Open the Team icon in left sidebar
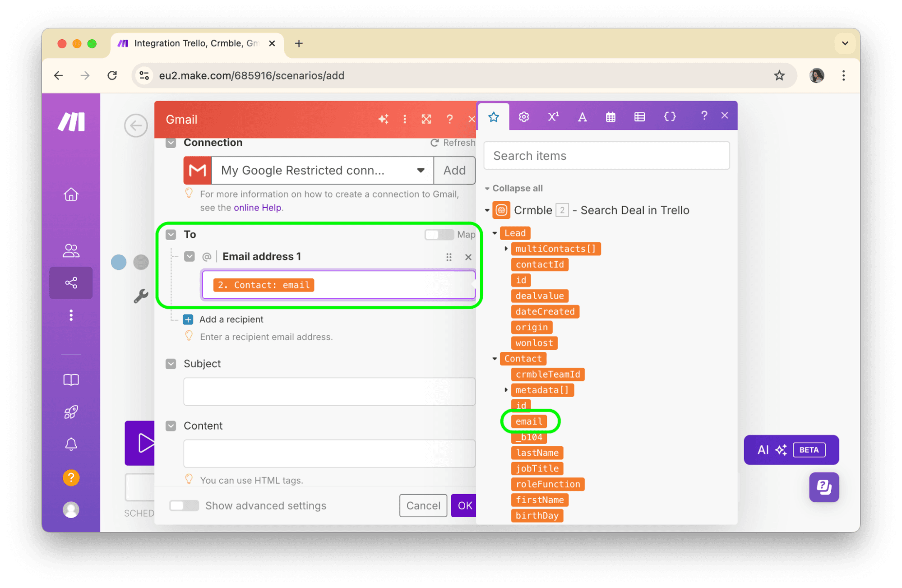The image size is (902, 588). tap(71, 250)
